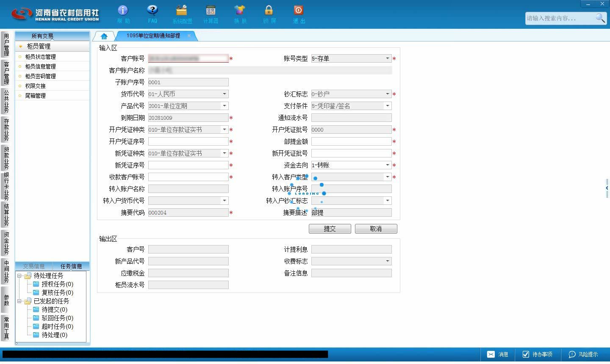Open the 资金去向 dropdown
Viewport: 610px width, 364px height.
[x=387, y=165]
